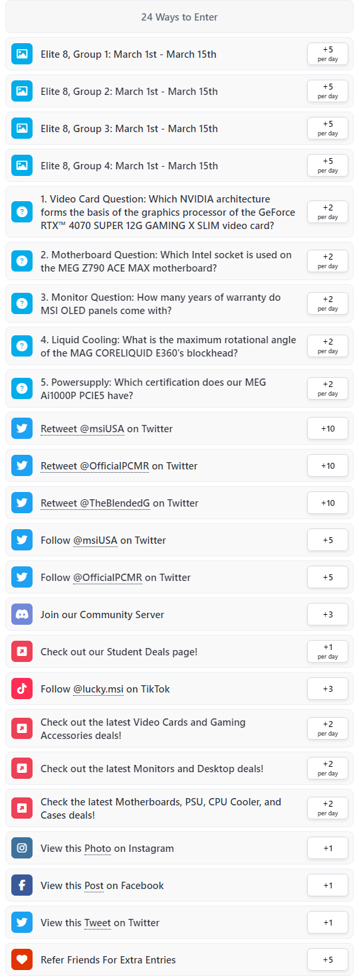Click the Instagram icon next to View this Photo

pyautogui.click(x=22, y=849)
